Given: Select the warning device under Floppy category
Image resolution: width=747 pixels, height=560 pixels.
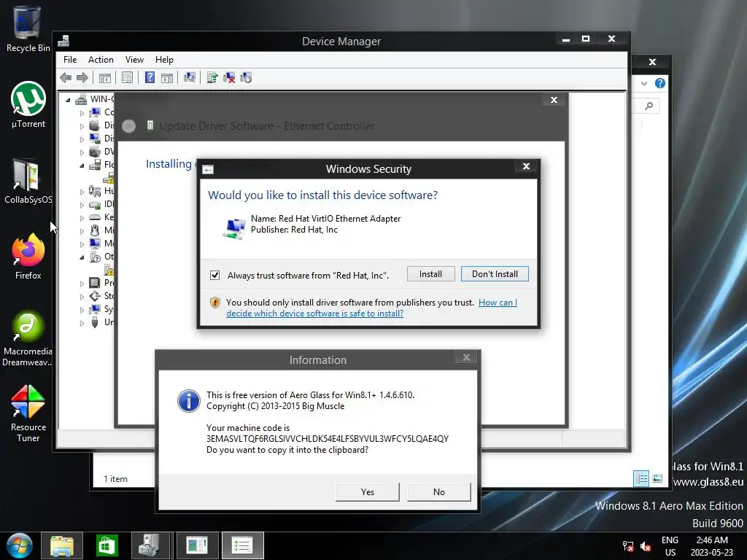Looking at the screenshot, I should pyautogui.click(x=109, y=179).
